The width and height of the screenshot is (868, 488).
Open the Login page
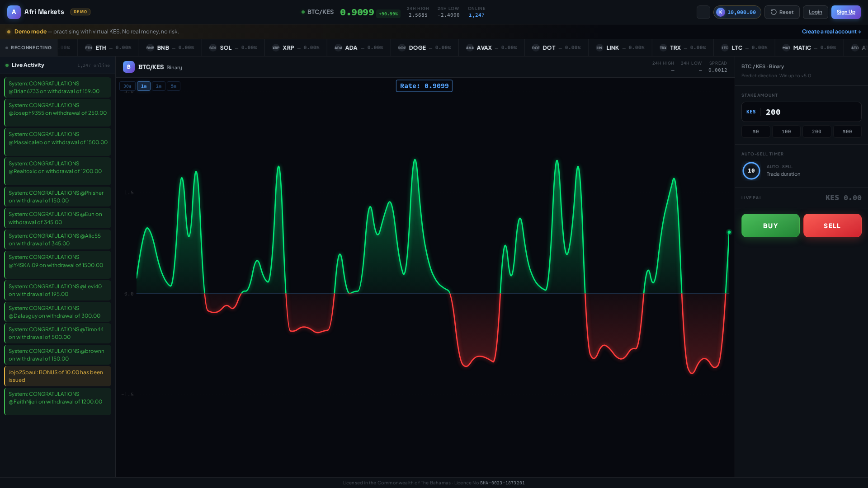pyautogui.click(x=816, y=12)
